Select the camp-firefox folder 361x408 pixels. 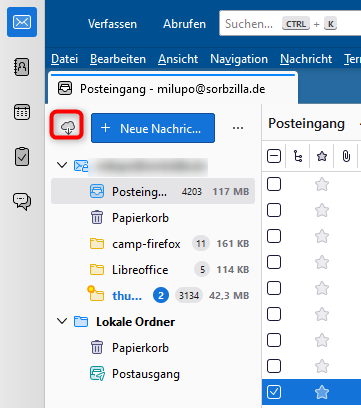click(x=153, y=244)
